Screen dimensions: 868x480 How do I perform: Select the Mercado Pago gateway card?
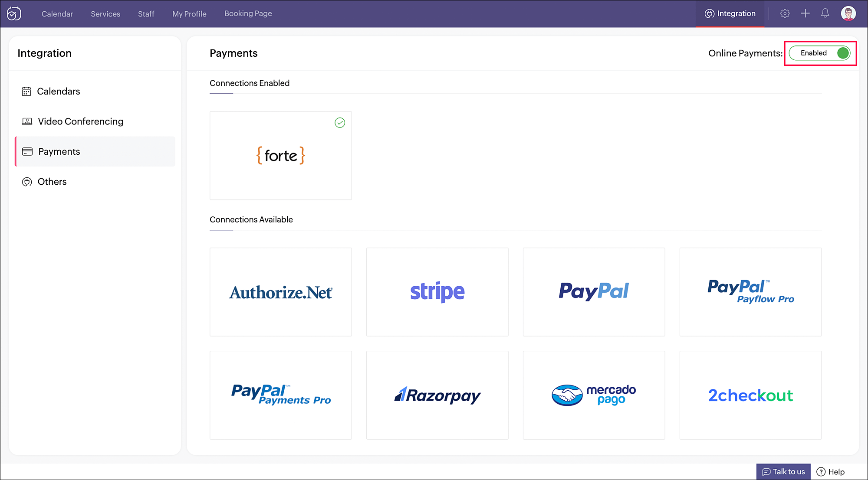[594, 395]
